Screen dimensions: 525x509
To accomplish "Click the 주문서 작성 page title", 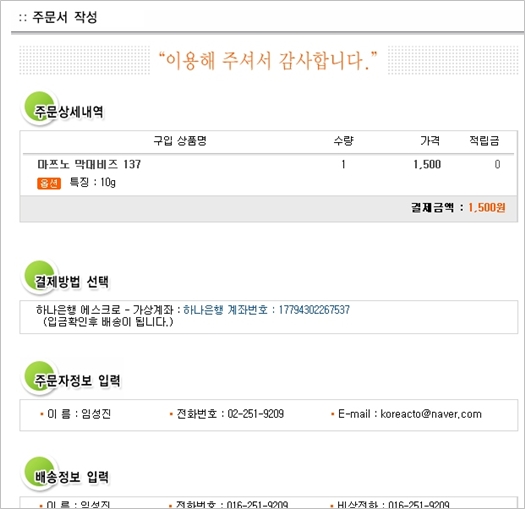I will pyautogui.click(x=65, y=17).
